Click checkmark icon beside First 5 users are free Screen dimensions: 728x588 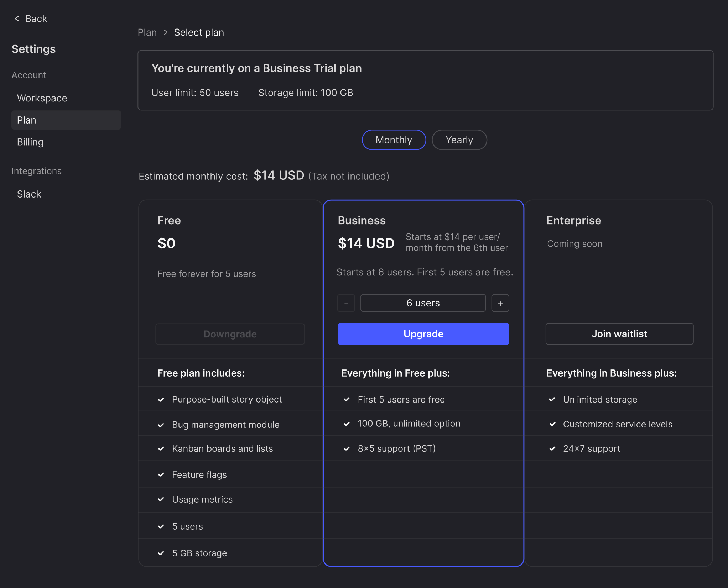click(347, 399)
